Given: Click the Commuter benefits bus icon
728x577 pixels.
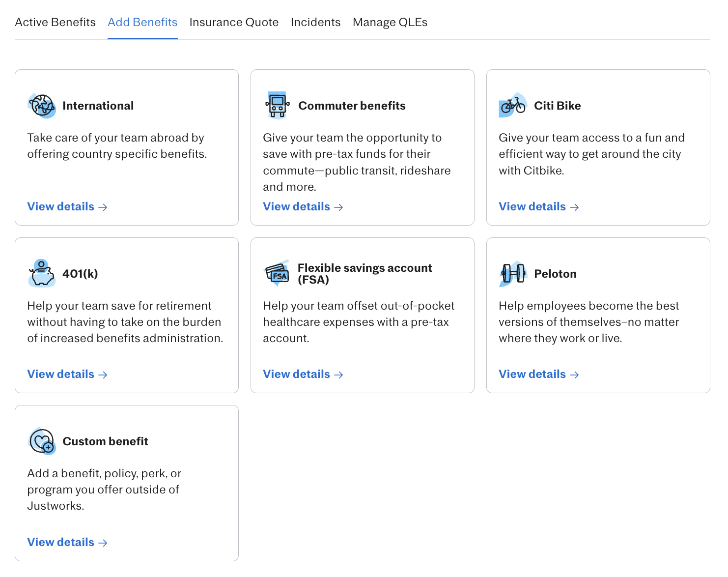Looking at the screenshot, I should [x=277, y=105].
